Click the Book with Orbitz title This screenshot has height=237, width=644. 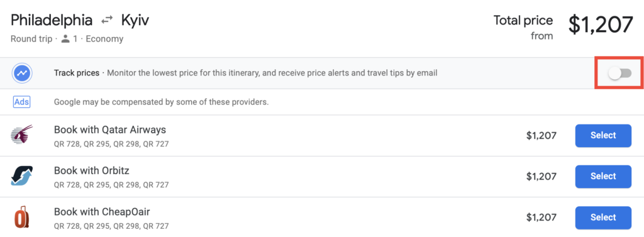pos(92,170)
